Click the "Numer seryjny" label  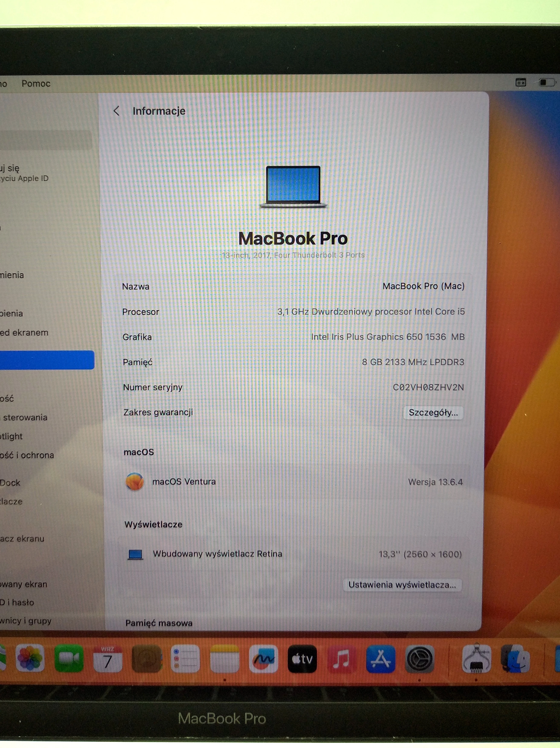tap(152, 388)
